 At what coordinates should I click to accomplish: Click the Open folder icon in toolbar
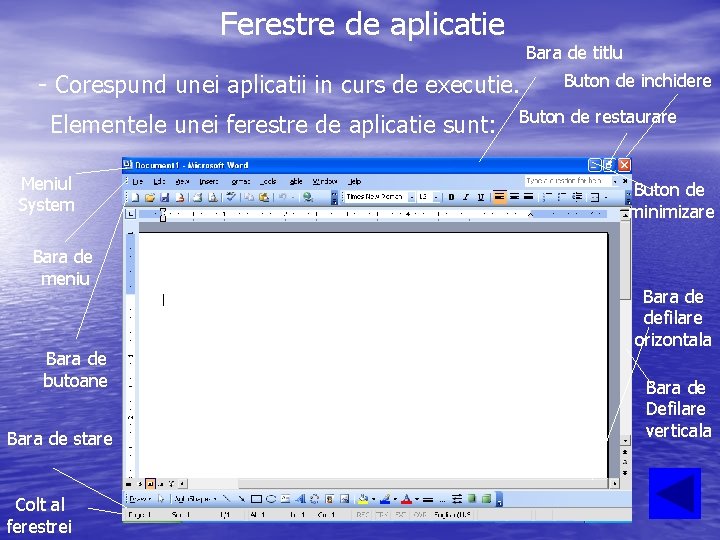(150, 197)
